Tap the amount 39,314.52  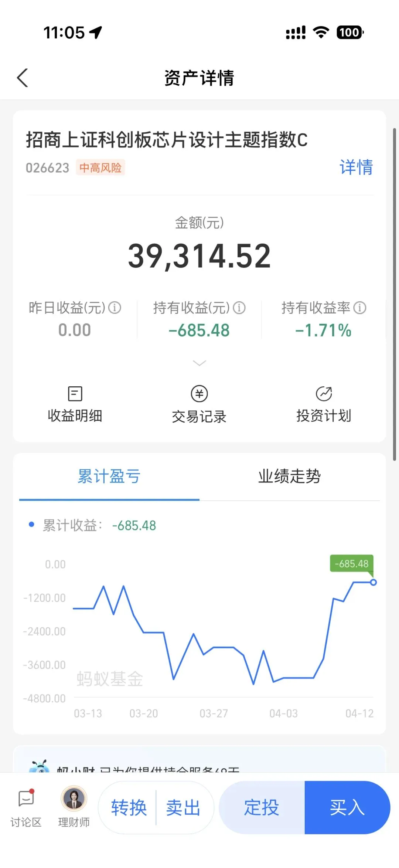tap(199, 256)
